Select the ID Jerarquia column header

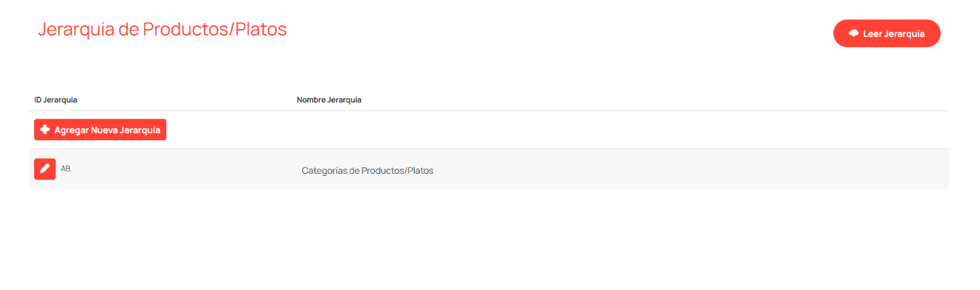(56, 100)
